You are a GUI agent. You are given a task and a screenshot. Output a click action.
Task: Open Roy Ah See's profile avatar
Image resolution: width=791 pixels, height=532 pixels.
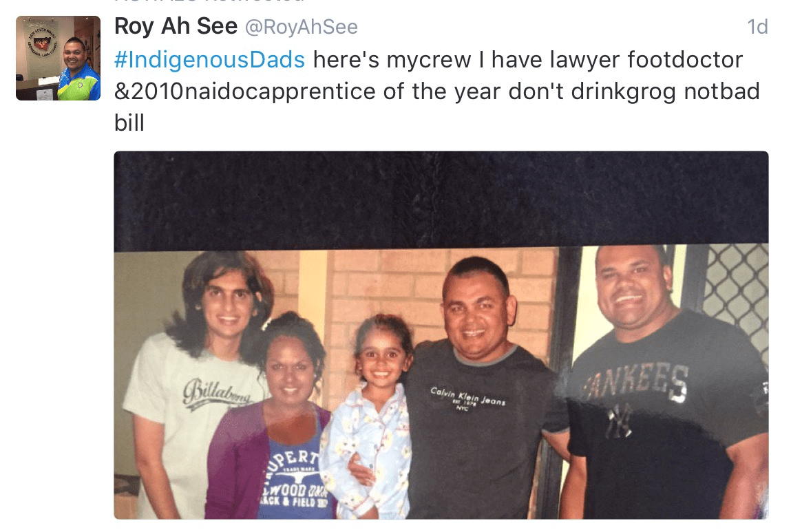tap(58, 58)
